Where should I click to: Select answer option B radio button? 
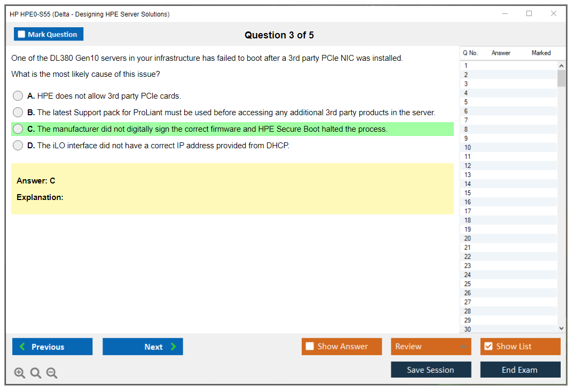tap(18, 112)
